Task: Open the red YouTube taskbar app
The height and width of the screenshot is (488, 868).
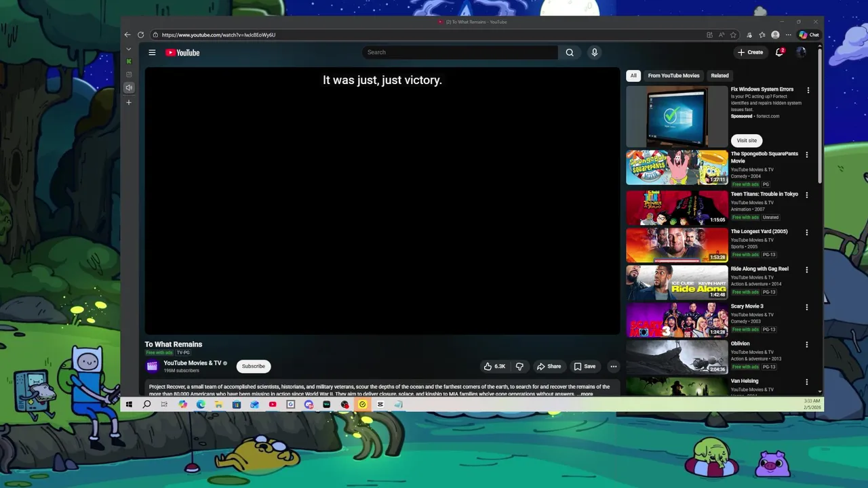Action: (x=273, y=405)
